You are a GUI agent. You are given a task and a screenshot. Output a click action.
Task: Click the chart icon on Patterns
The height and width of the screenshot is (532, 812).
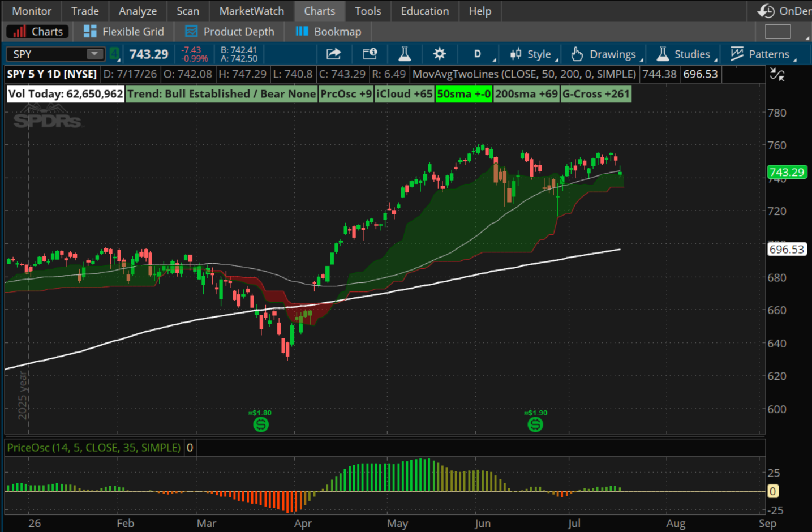pos(737,54)
